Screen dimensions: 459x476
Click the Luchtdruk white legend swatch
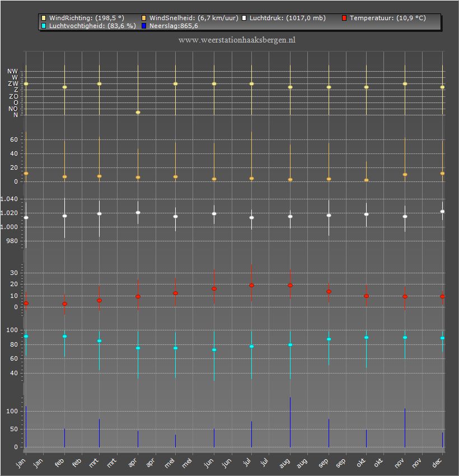[244, 18]
